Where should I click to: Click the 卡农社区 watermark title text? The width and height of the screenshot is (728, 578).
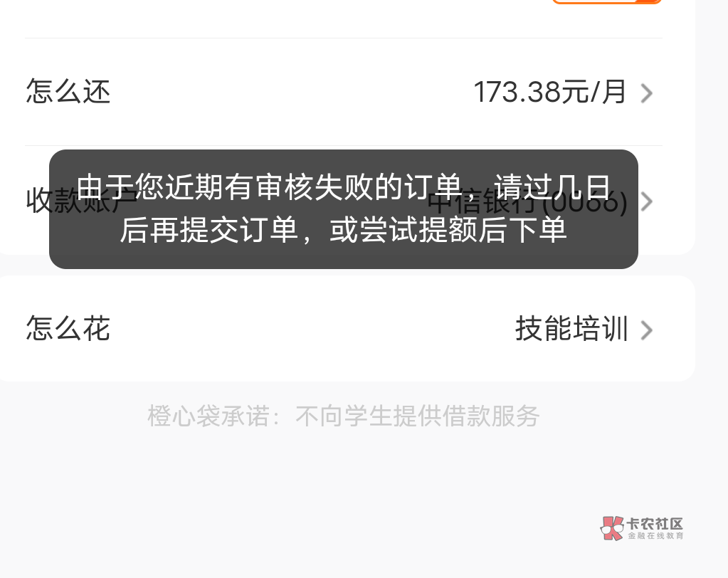[655, 524]
